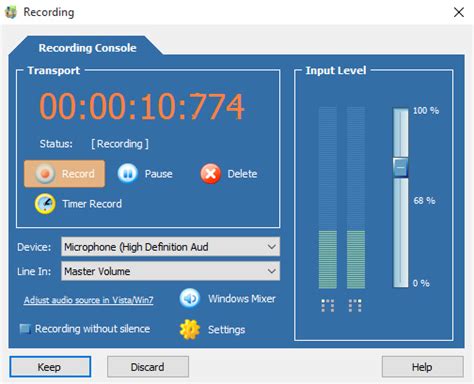474x384 pixels.
Task: Click the 68 % level label
Action: pos(424,200)
